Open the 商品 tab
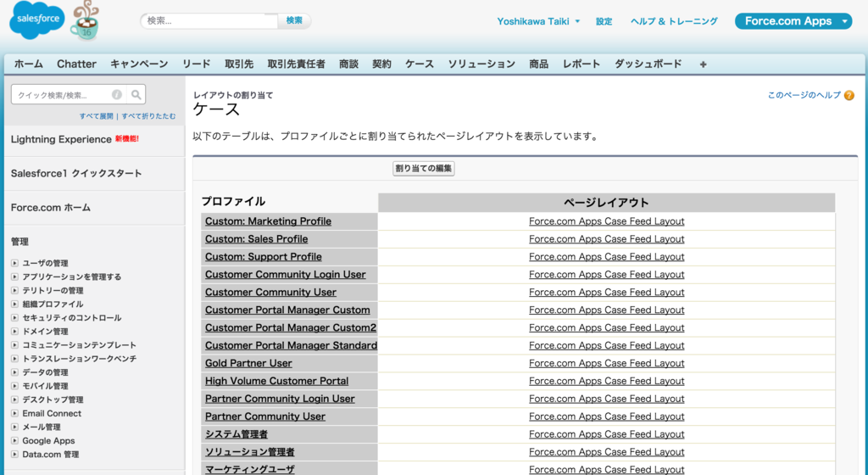Viewport: 868px width, 475px height. pos(538,64)
